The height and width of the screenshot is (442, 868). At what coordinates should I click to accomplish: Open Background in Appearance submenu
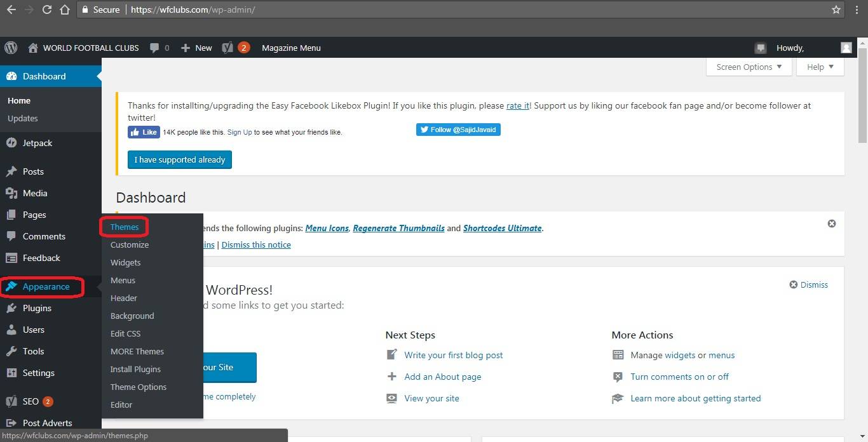point(132,316)
